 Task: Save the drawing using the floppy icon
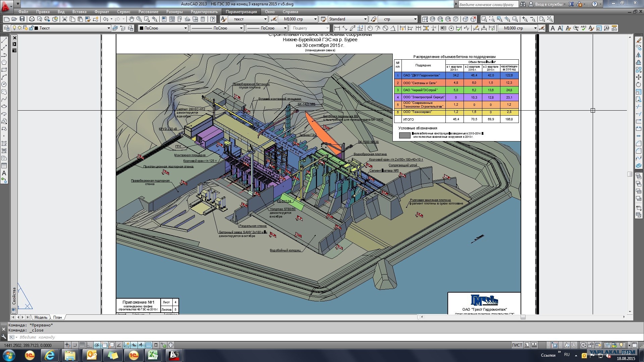pyautogui.click(x=22, y=19)
